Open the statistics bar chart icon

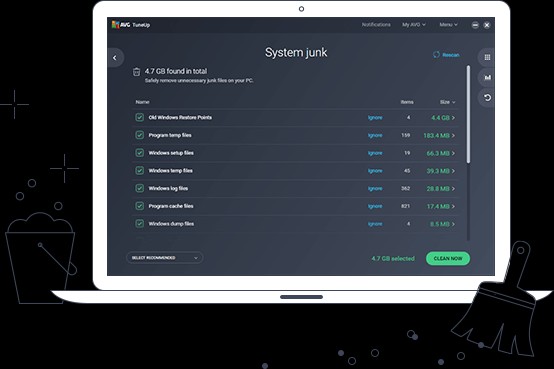[487, 77]
